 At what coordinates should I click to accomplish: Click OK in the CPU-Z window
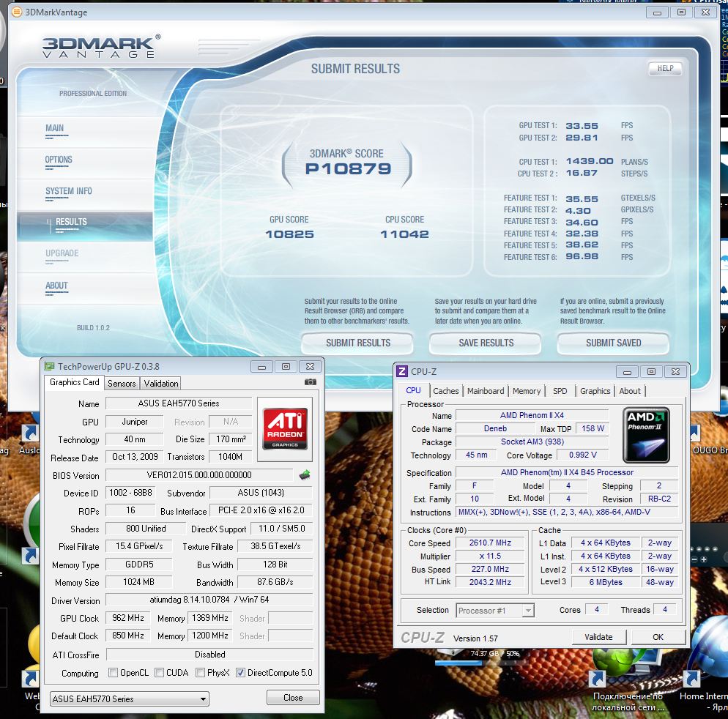click(x=658, y=637)
